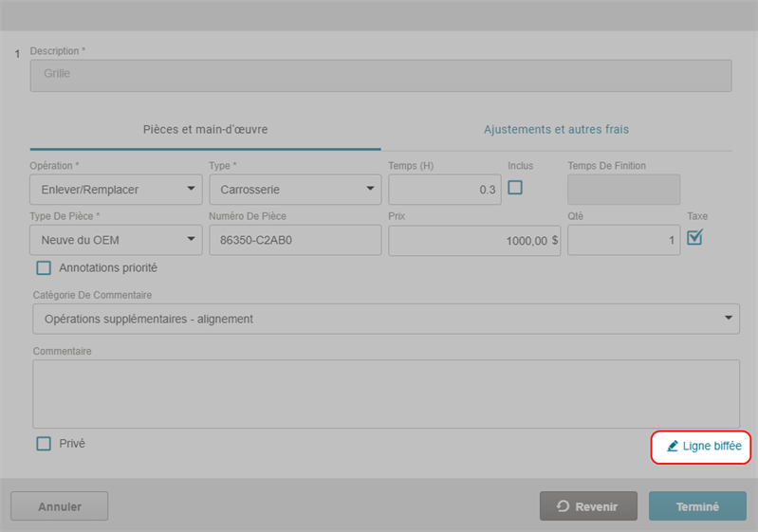
Task: Expand the Type Carrosserie dropdown
Action: [294, 190]
